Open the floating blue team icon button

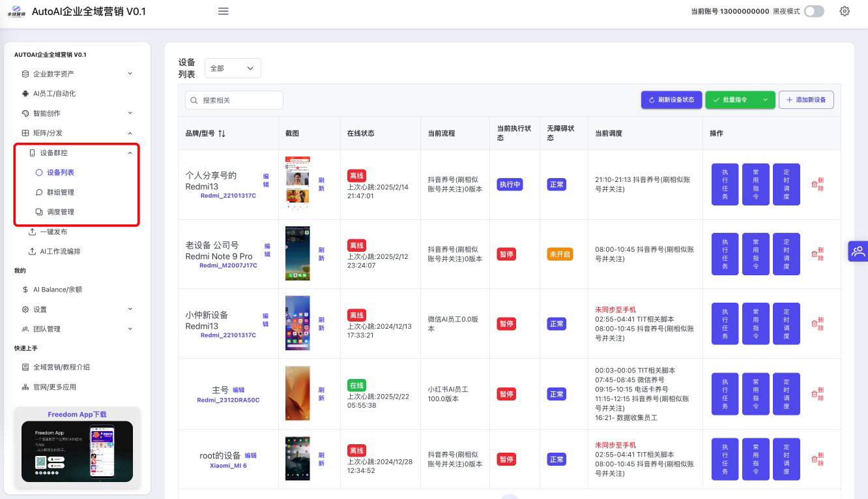(x=858, y=251)
